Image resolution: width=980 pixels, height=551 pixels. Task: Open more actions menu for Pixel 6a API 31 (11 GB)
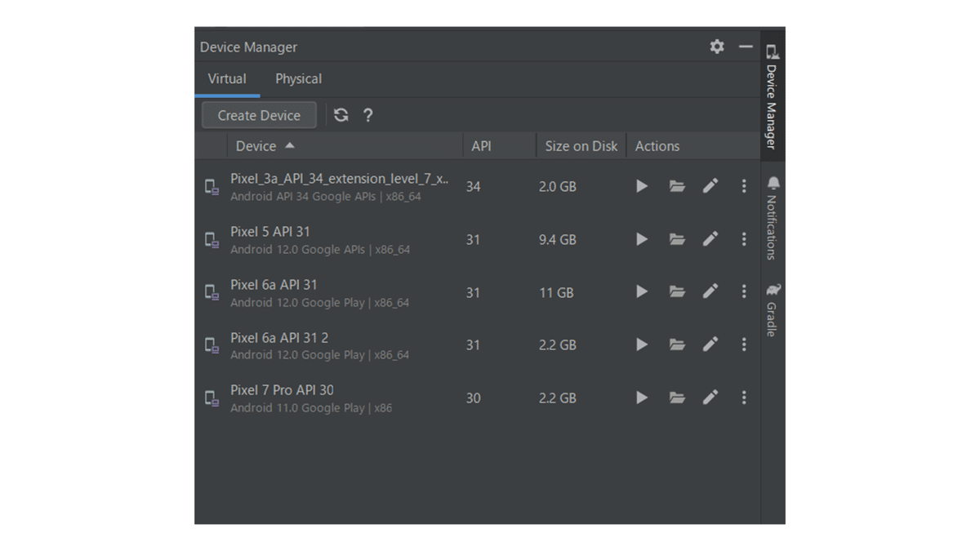pos(744,291)
